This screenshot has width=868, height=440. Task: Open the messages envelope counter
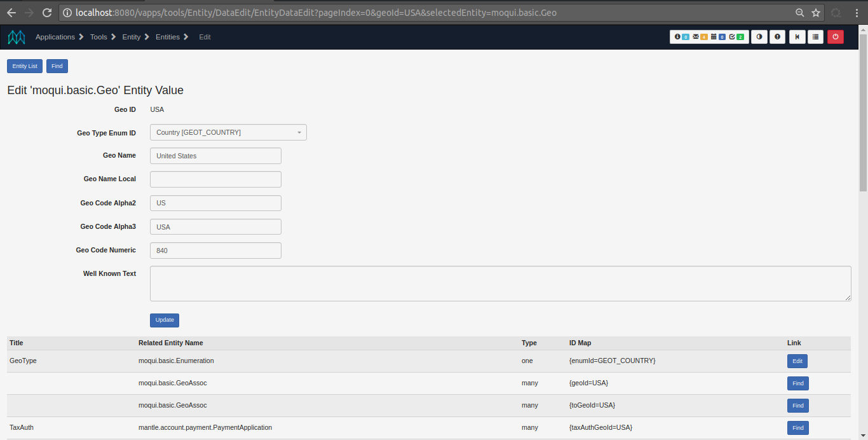click(700, 37)
